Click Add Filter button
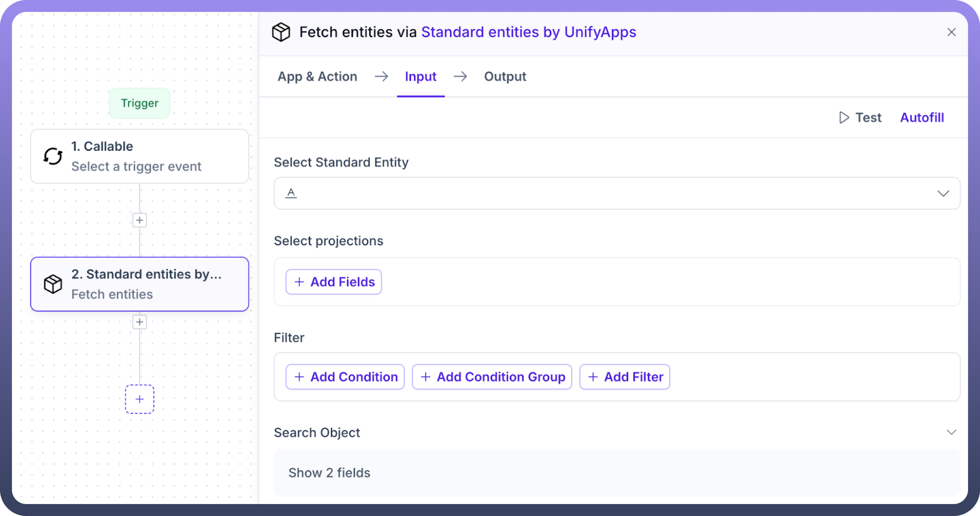The height and width of the screenshot is (516, 980). click(x=625, y=377)
